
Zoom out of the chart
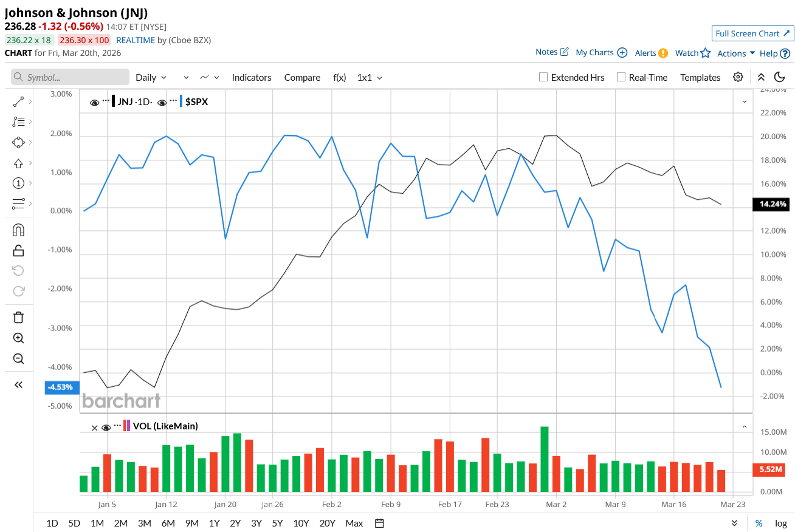coord(18,358)
